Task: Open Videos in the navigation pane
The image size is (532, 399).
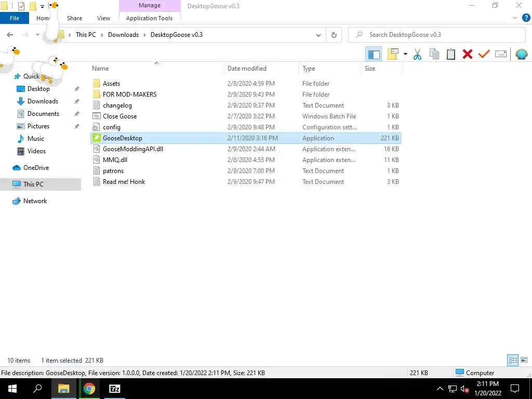Action: coord(36,151)
